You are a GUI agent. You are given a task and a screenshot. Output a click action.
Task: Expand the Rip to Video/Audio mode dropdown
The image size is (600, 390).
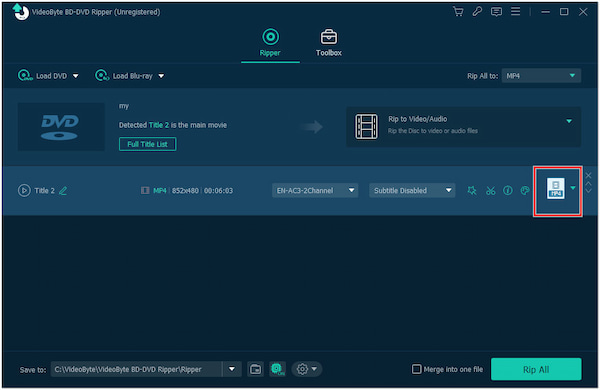pyautogui.click(x=569, y=121)
